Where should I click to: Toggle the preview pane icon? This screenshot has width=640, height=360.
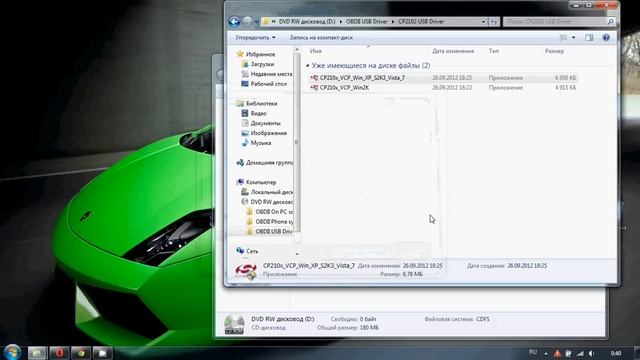(589, 38)
